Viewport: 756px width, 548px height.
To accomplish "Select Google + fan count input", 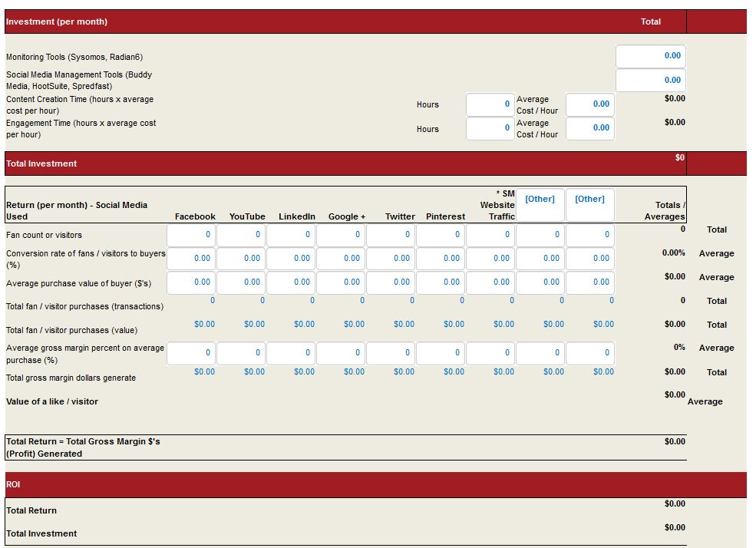I will coord(341,235).
